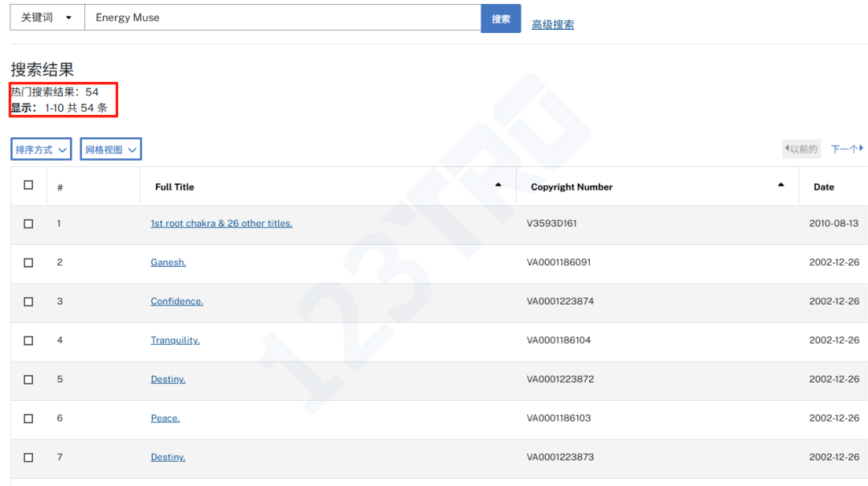Open the Tranquility. title link
The width and height of the screenshot is (868, 486).
click(x=175, y=340)
